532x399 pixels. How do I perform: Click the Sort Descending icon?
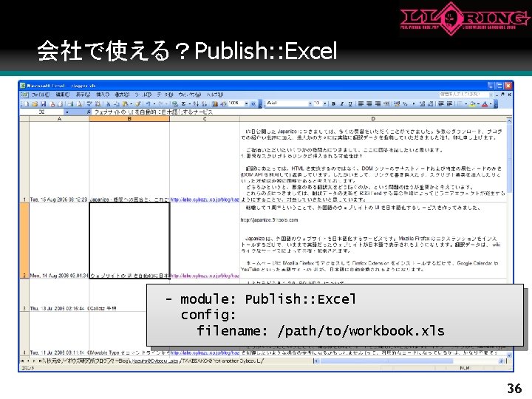pos(204,104)
